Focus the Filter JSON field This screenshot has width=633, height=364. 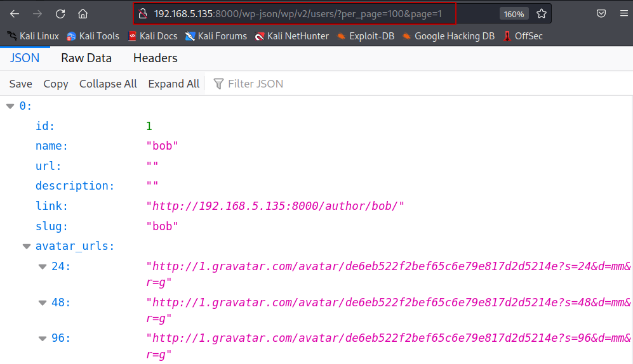pyautogui.click(x=417, y=84)
